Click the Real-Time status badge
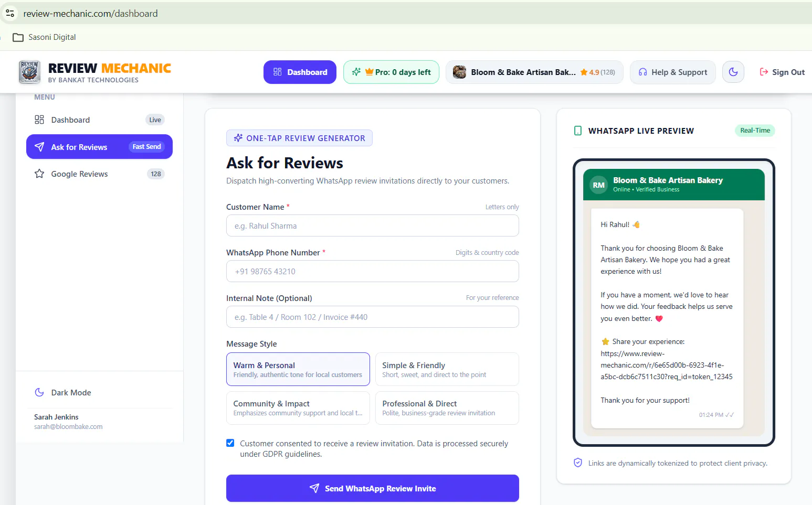The image size is (812, 505). point(755,131)
